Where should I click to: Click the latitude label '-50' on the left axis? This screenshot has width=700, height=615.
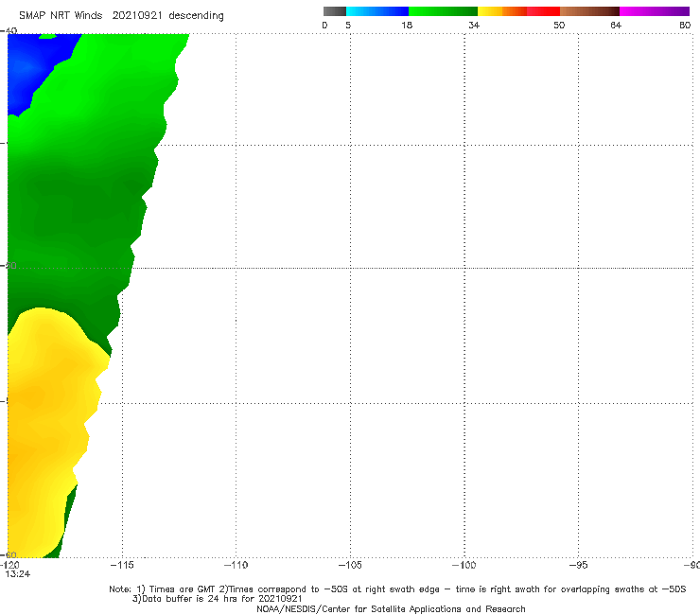click(9, 265)
